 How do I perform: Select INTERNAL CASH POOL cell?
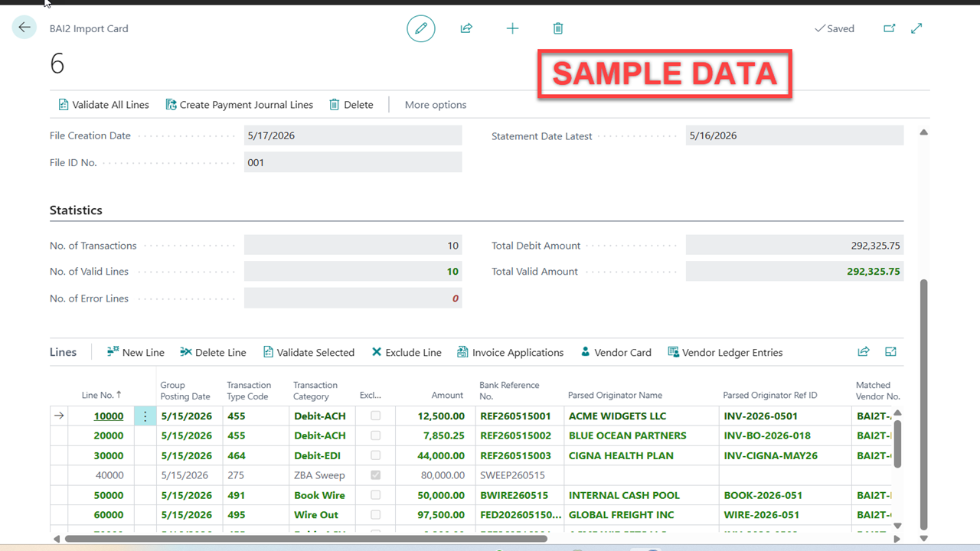[x=640, y=495]
